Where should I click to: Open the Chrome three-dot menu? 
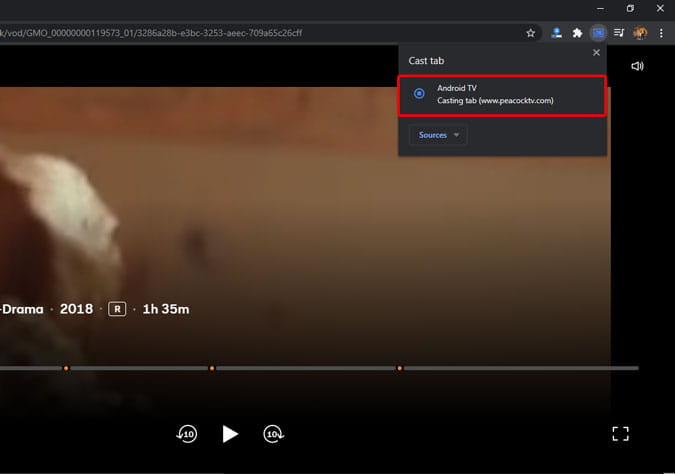[661, 33]
